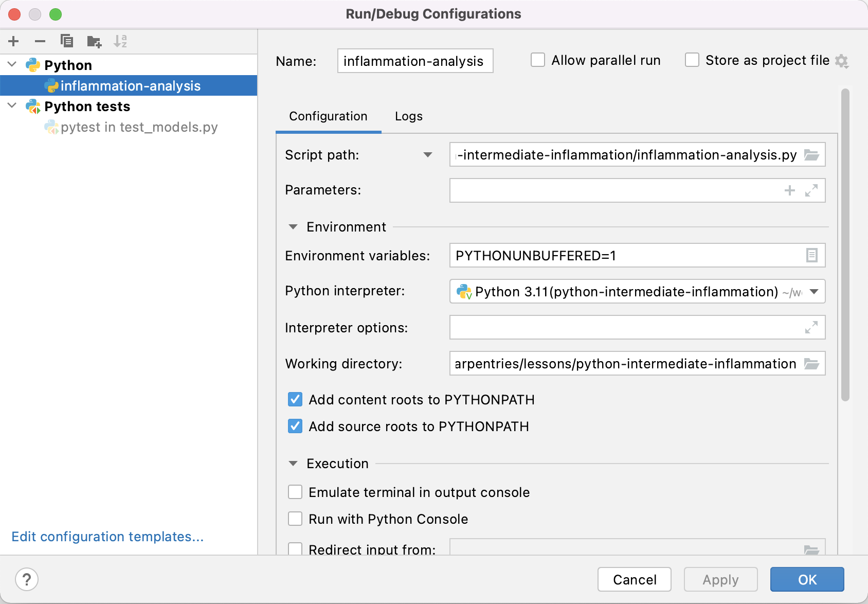Screen dimensions: 868x604
Task: Enable Emulate terminal in output console
Action: click(x=295, y=492)
